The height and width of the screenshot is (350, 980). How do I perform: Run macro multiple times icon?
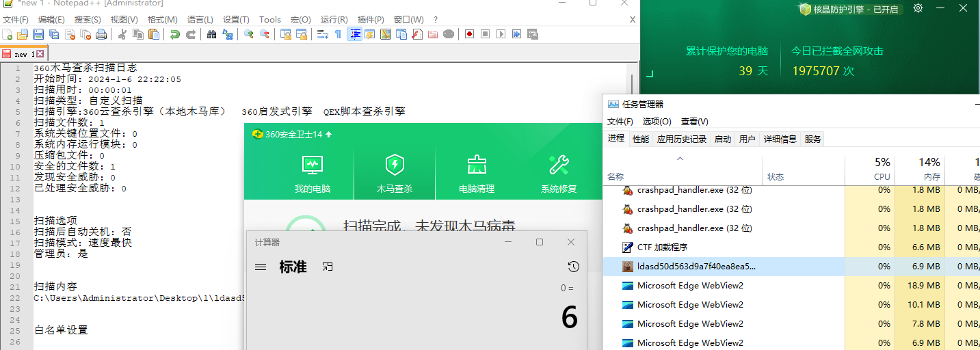click(516, 34)
